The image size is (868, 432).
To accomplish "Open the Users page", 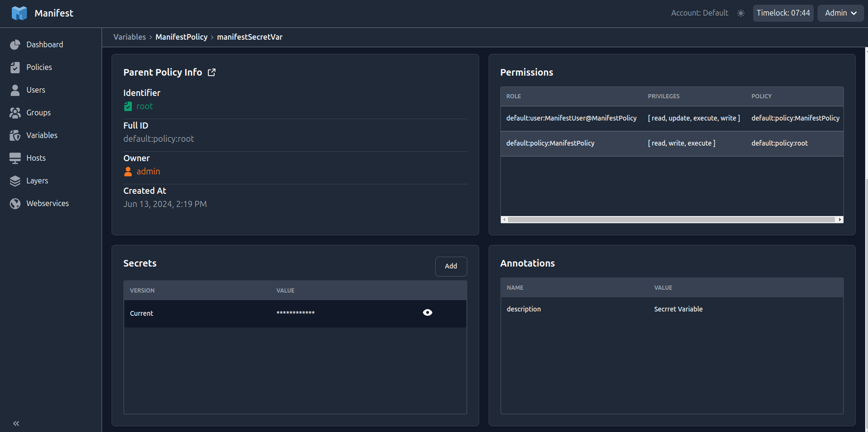I will point(36,90).
